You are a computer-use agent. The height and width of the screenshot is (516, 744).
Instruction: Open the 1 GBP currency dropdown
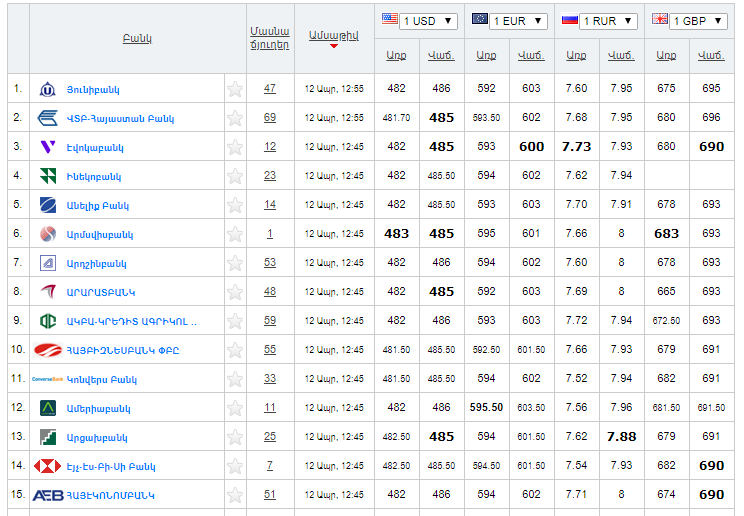pyautogui.click(x=698, y=21)
